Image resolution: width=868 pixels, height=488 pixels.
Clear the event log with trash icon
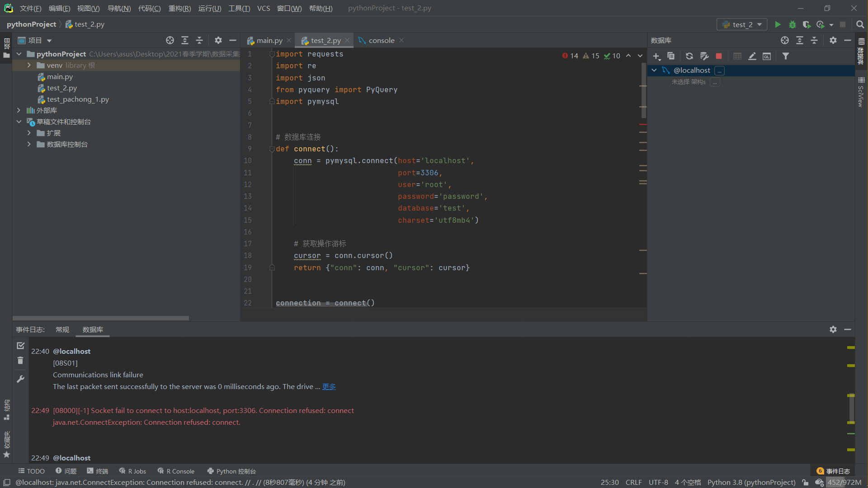pyautogui.click(x=20, y=360)
